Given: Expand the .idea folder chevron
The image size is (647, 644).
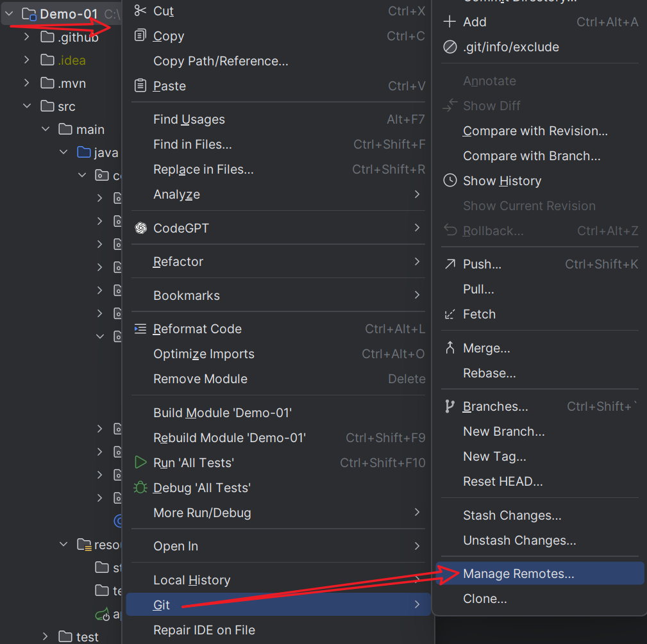Looking at the screenshot, I should [27, 60].
